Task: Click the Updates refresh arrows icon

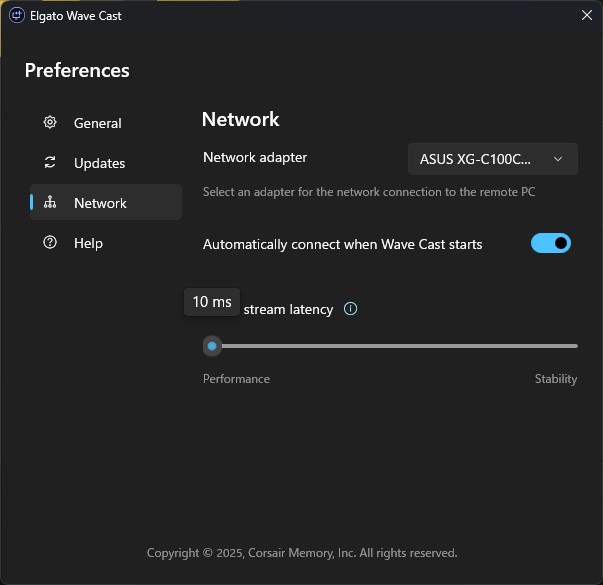Action: [50, 163]
